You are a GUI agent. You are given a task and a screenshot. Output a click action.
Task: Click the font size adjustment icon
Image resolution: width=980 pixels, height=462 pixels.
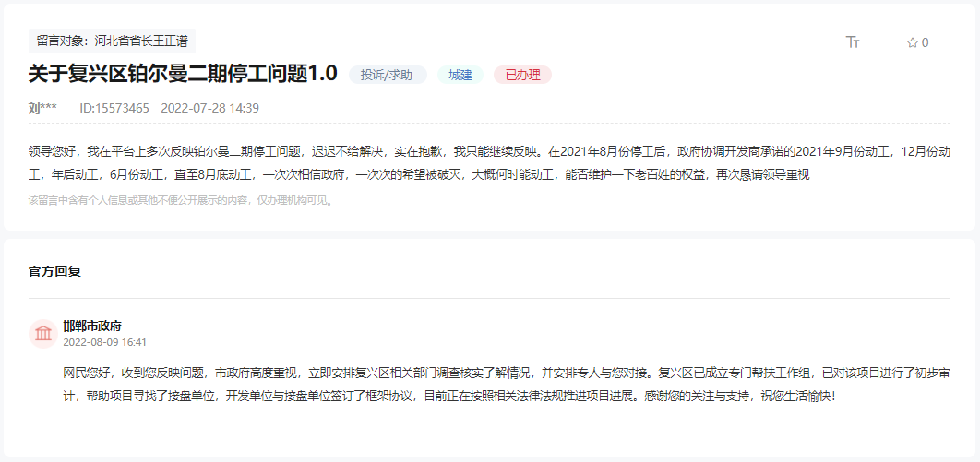(853, 42)
